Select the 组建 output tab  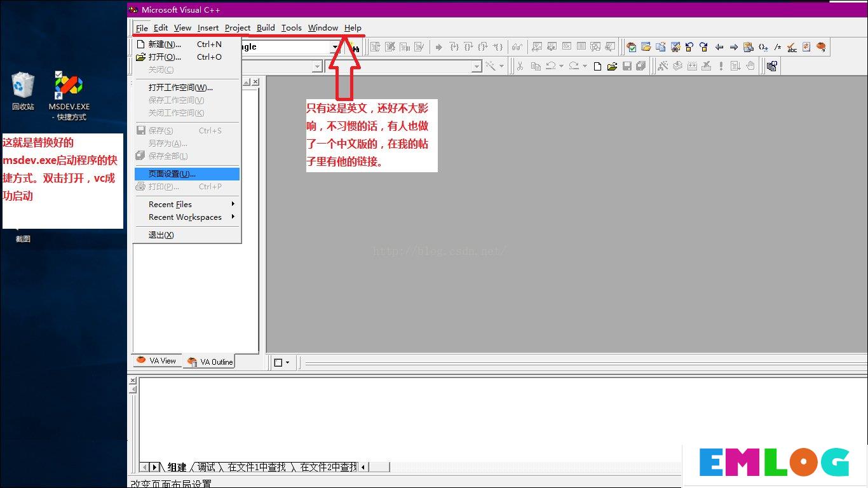coord(177,467)
